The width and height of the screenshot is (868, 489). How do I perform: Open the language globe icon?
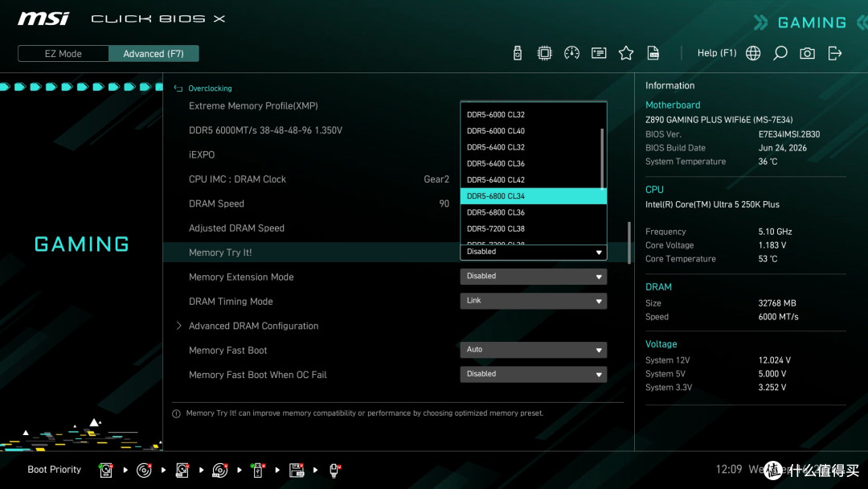point(753,53)
